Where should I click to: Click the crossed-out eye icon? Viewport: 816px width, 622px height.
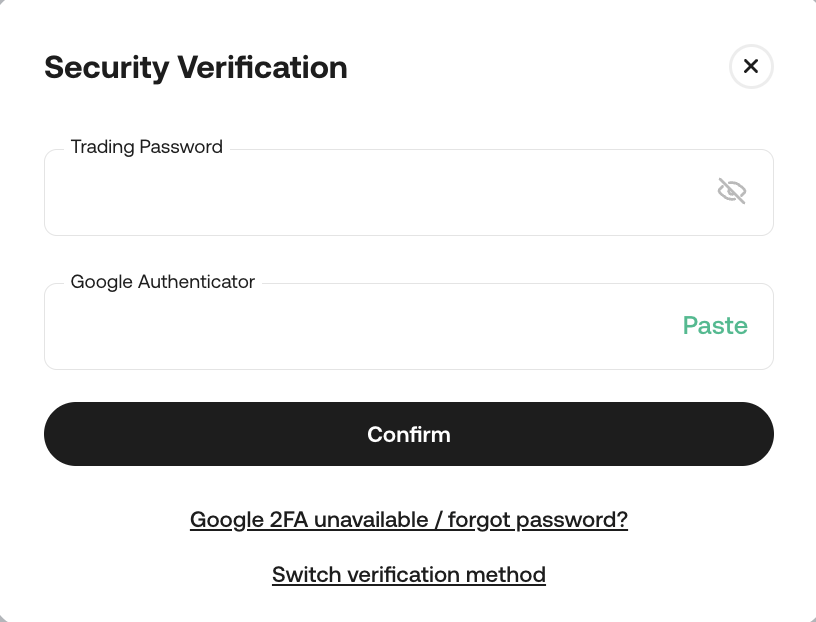[x=732, y=191]
